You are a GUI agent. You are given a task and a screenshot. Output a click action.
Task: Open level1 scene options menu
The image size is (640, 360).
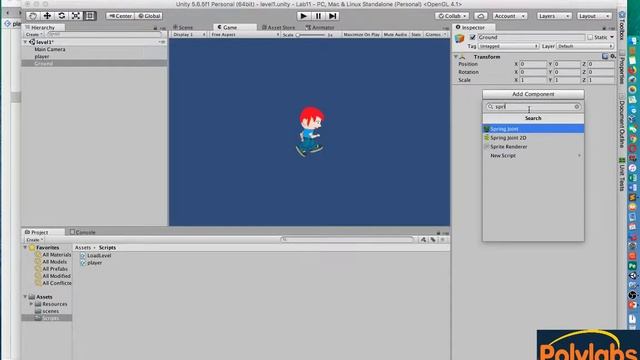162,42
